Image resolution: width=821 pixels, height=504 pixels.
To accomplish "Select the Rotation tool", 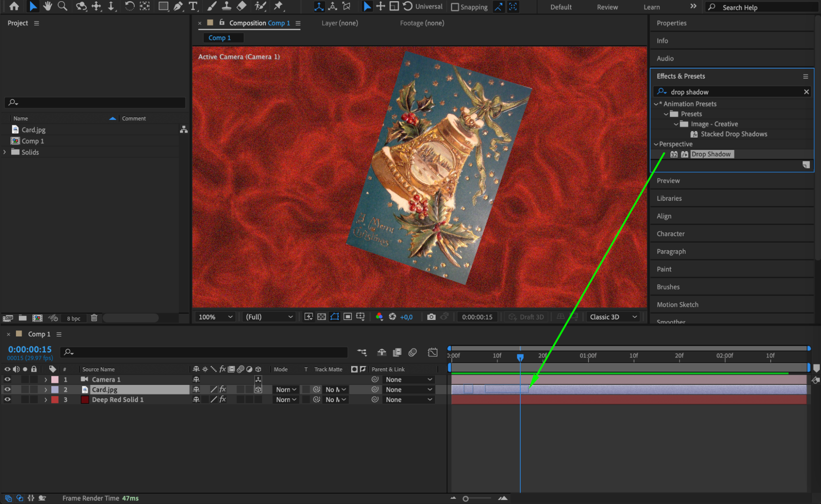I will coord(129,6).
